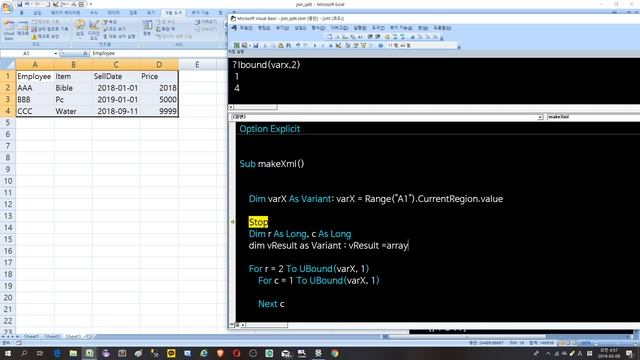Select cell containing Bible
This screenshot has width=640, height=360.
tap(73, 88)
